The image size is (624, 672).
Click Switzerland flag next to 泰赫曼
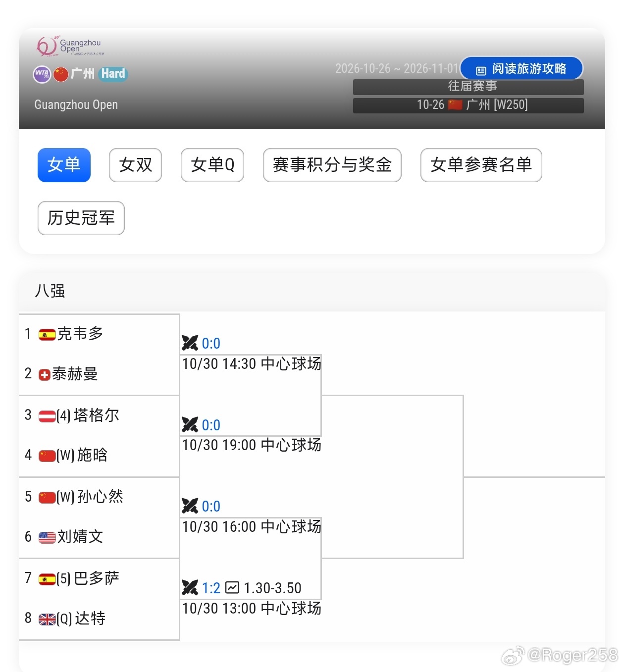pyautogui.click(x=45, y=375)
